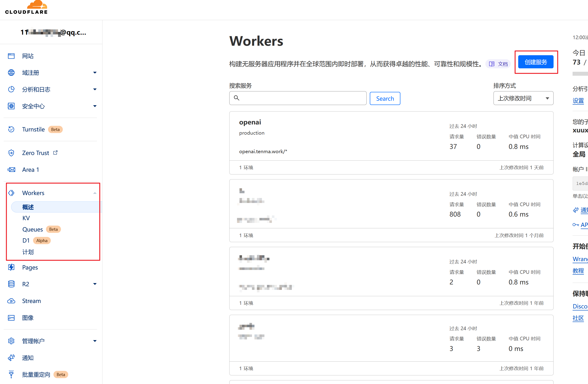Click the Websites (网站) sidebar icon

(x=11, y=56)
